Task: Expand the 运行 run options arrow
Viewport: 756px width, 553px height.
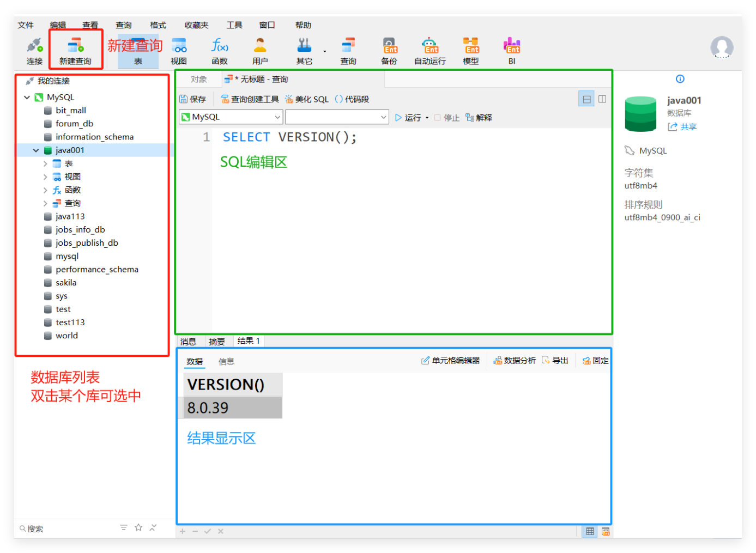Action: [x=427, y=117]
